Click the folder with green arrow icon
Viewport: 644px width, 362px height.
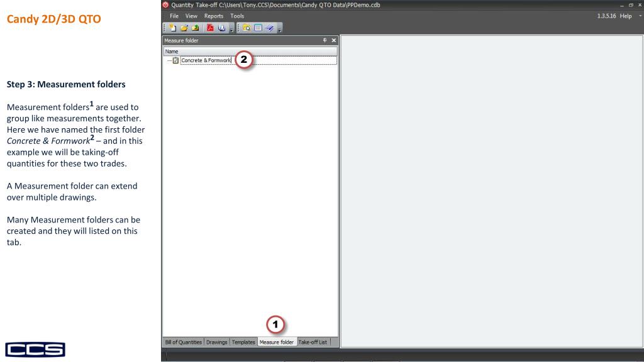click(195, 28)
